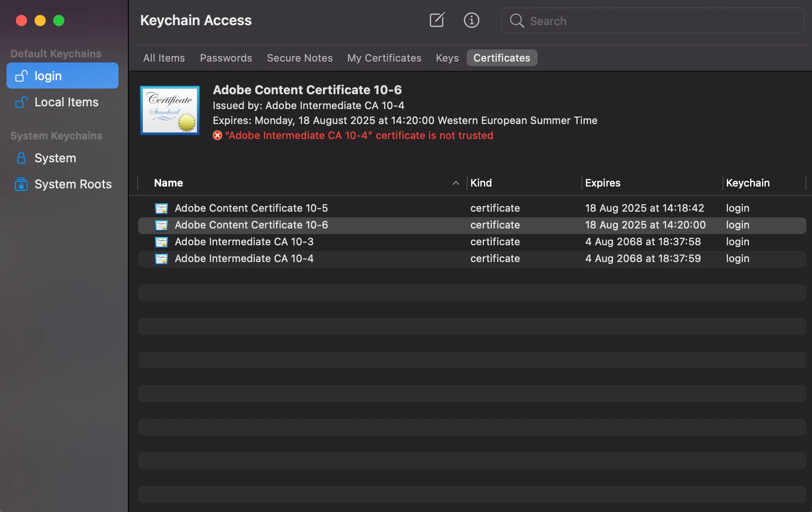This screenshot has width=812, height=512.
Task: Click certificate icon for Adobe Content Certificate 10-6
Action: pyautogui.click(x=161, y=225)
